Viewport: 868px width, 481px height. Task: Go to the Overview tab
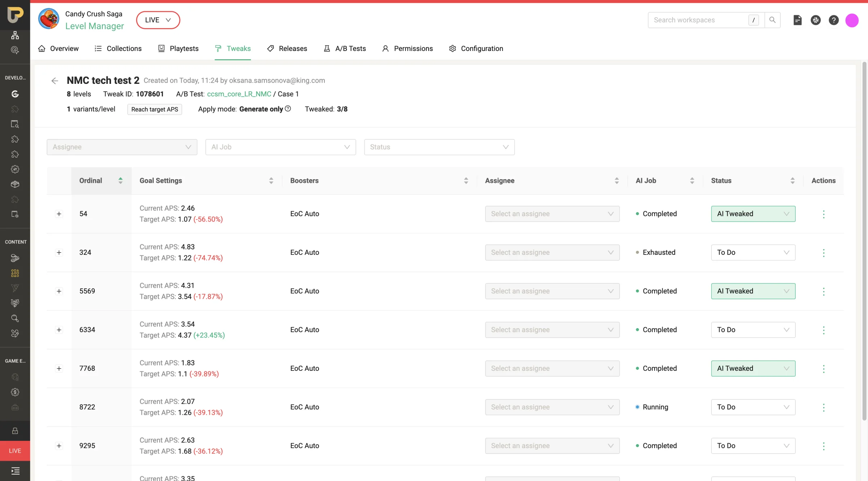click(x=58, y=48)
